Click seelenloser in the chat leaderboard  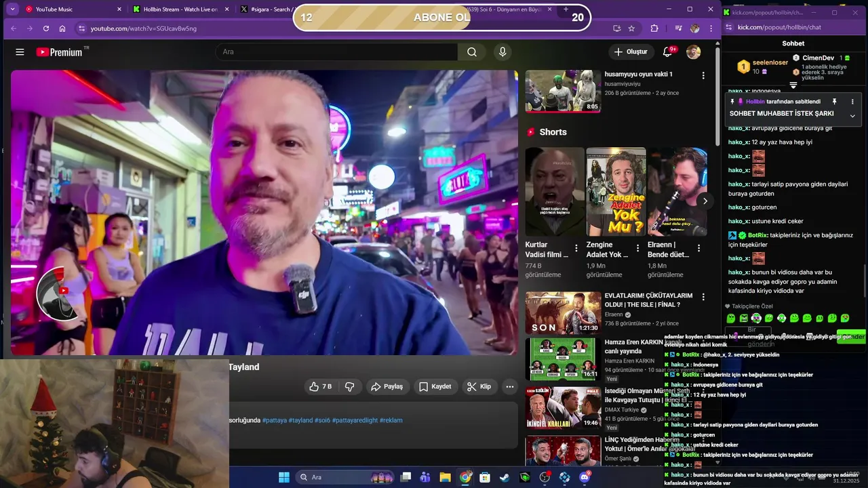[x=770, y=62]
